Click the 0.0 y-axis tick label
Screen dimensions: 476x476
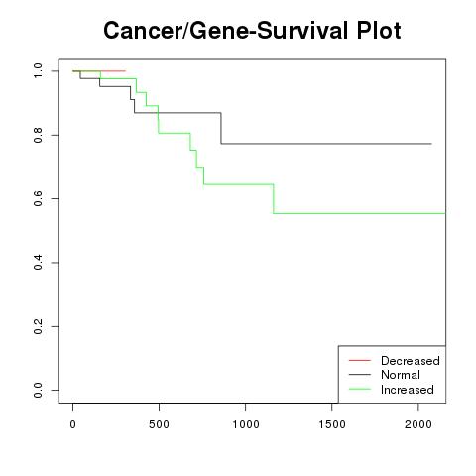tap(38, 390)
